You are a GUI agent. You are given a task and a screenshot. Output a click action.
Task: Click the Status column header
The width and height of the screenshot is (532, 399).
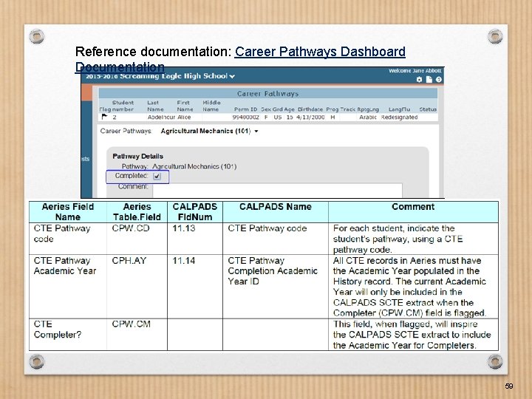click(428, 109)
